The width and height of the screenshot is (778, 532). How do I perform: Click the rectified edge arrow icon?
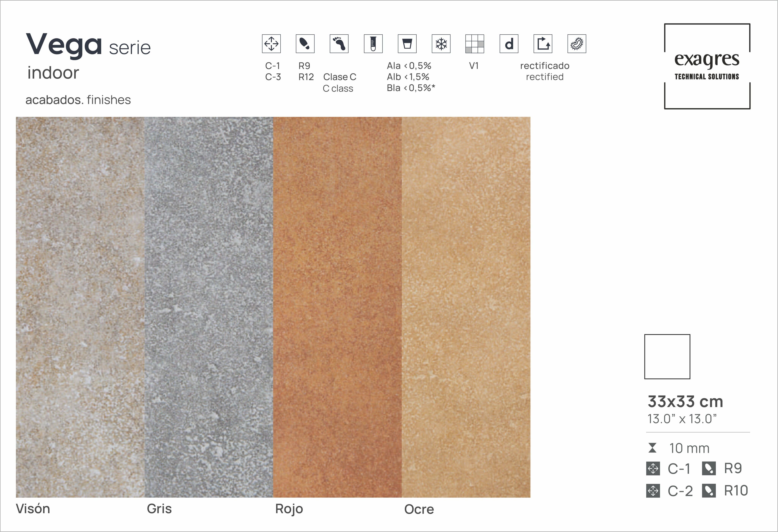pyautogui.click(x=543, y=44)
